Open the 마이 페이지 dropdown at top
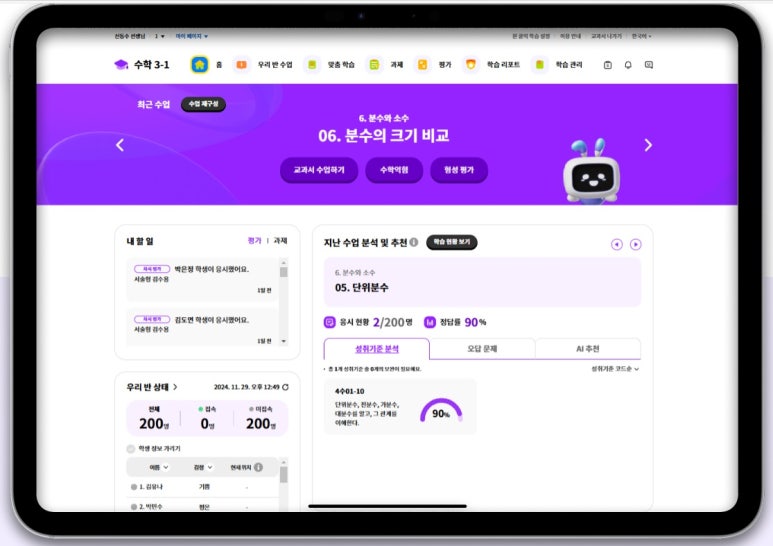This screenshot has height=546, width=773. click(191, 36)
